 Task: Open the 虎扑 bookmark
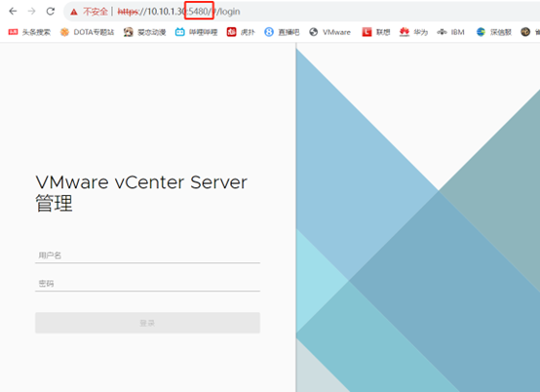point(241,32)
